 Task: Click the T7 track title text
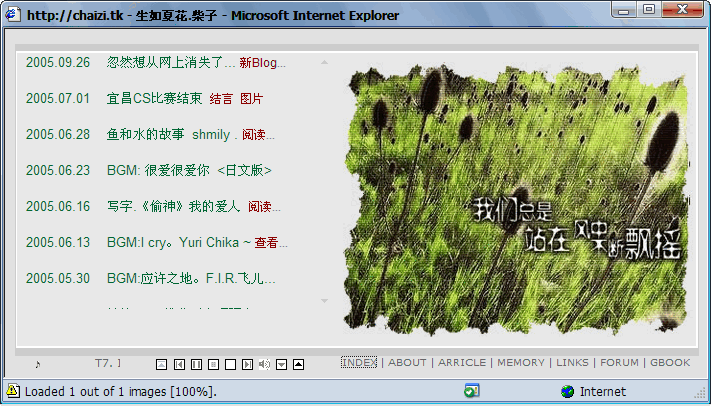(107, 363)
